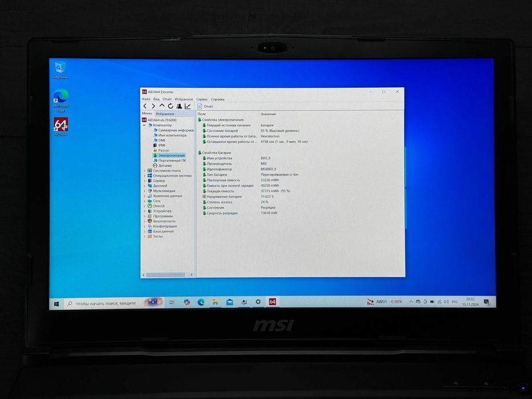Select IPMI tree item
This screenshot has width=532, height=399.
pyautogui.click(x=160, y=145)
